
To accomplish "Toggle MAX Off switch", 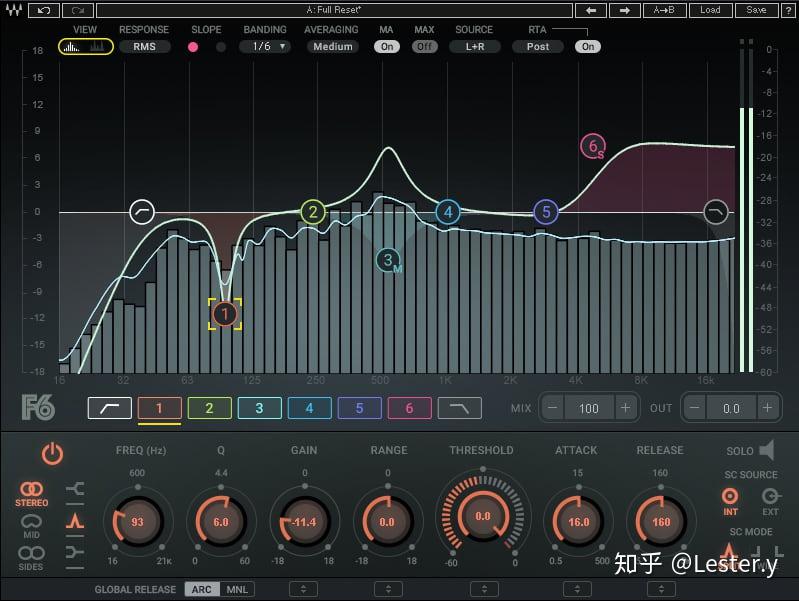I will pos(424,47).
